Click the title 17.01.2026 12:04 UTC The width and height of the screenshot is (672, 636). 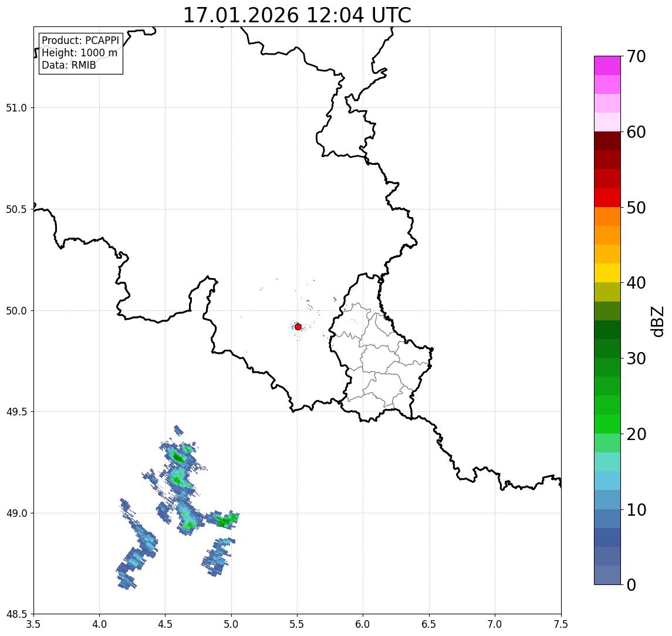click(297, 15)
